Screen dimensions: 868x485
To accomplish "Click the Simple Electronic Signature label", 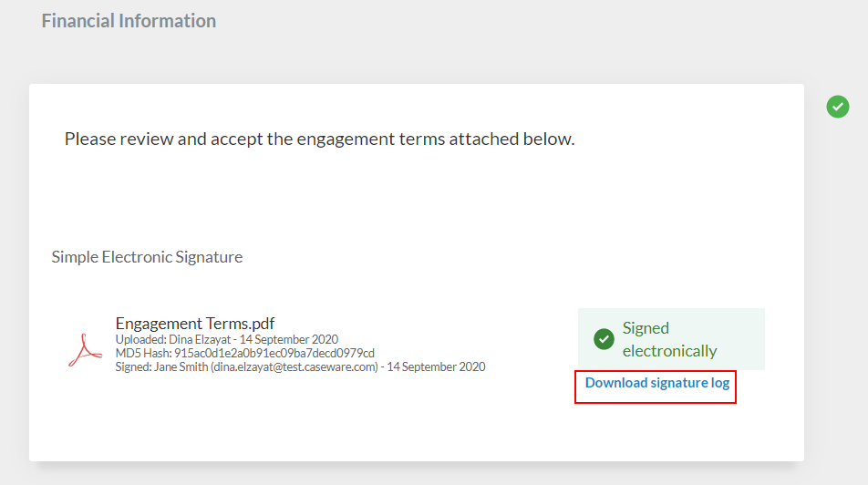I will point(147,257).
